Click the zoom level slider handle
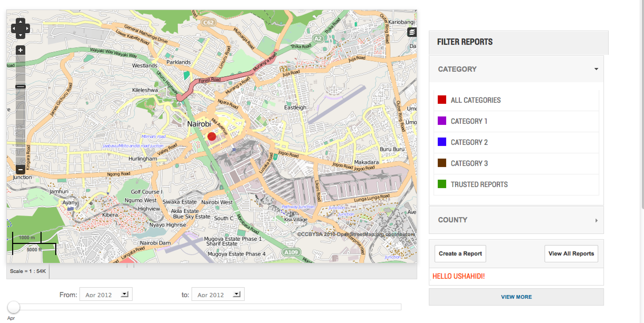 pos(21,86)
